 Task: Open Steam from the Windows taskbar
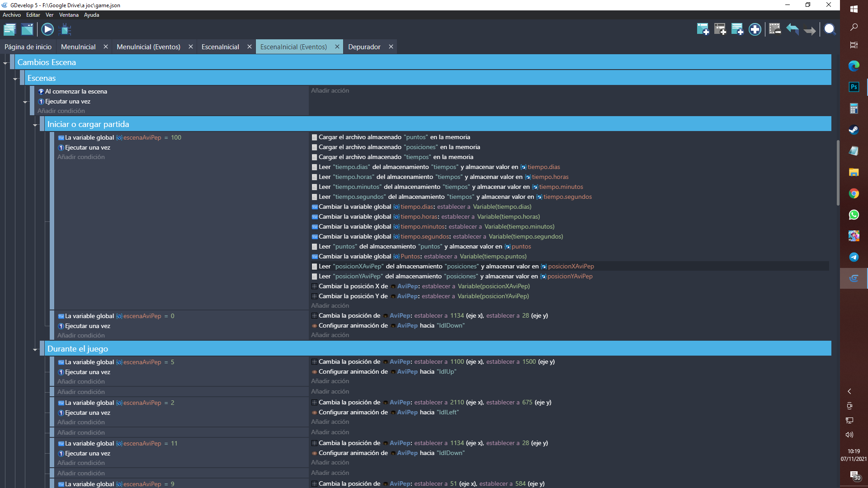click(x=854, y=130)
